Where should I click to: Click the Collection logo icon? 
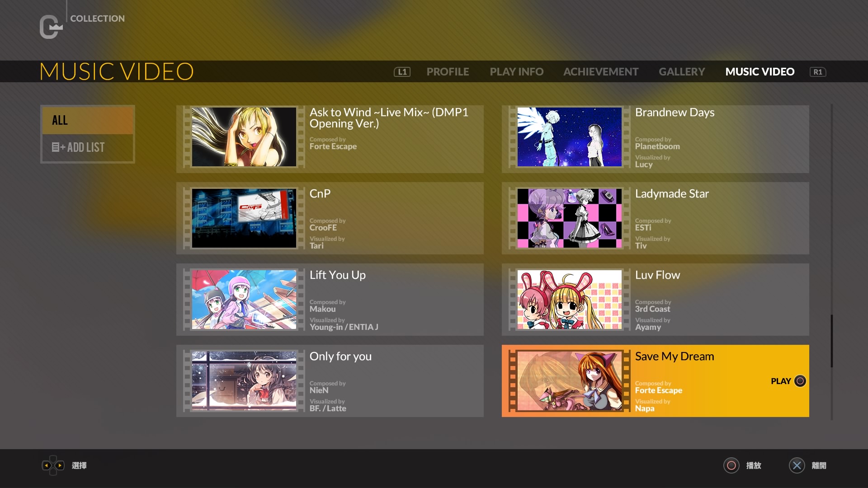(x=51, y=27)
